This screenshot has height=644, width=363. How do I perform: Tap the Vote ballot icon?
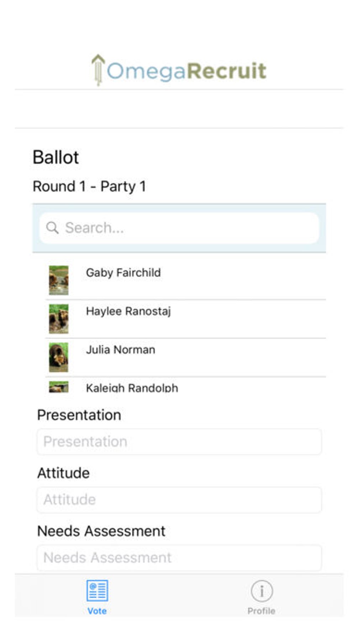[x=97, y=590]
